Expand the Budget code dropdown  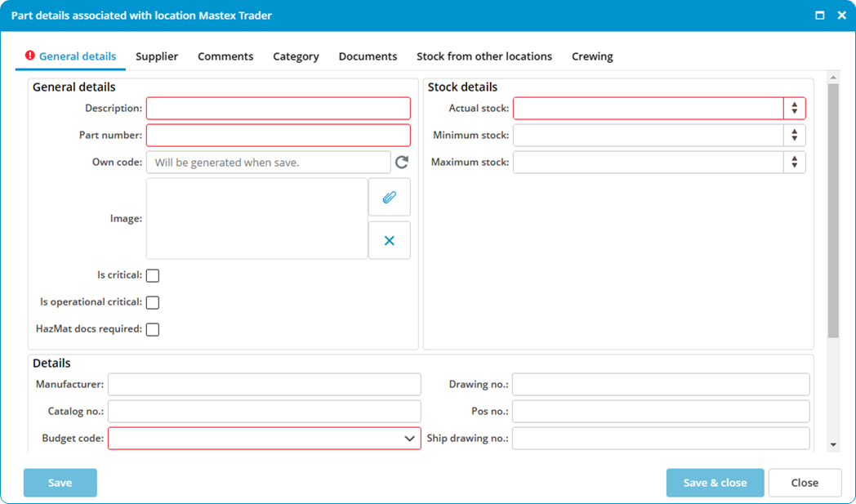click(x=409, y=439)
